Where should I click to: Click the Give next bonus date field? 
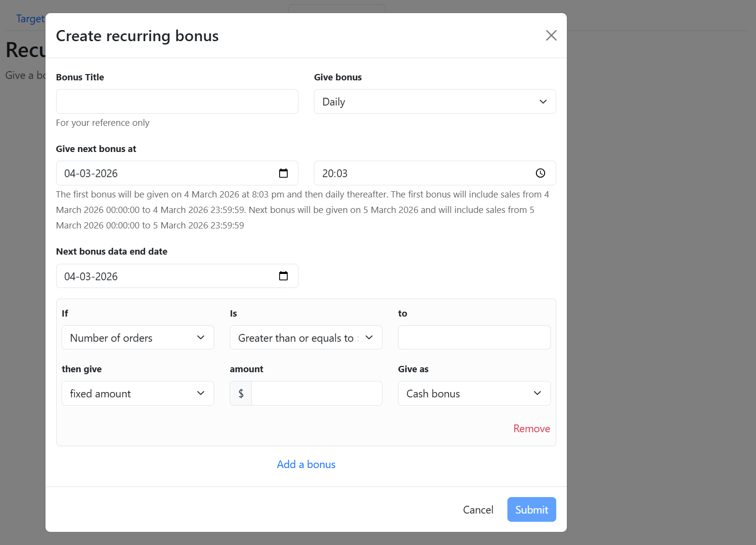point(164,173)
